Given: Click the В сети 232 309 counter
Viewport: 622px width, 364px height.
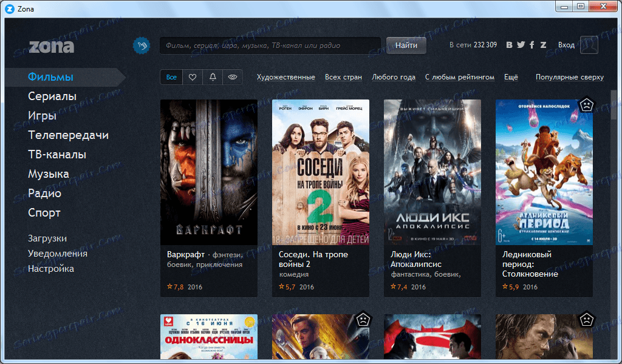Looking at the screenshot, I should click(473, 45).
